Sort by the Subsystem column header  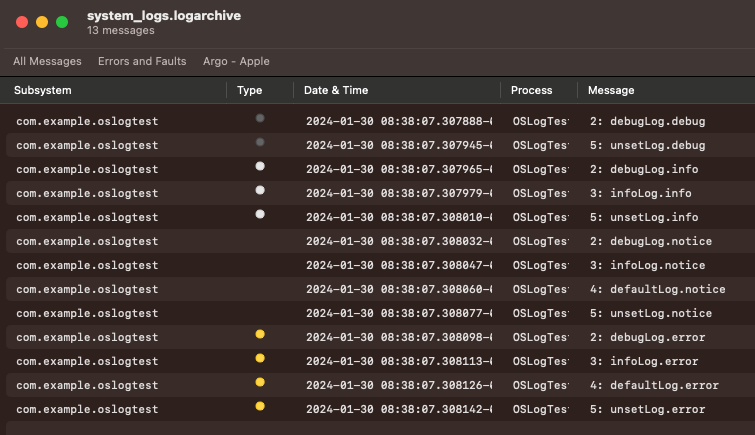(x=43, y=90)
